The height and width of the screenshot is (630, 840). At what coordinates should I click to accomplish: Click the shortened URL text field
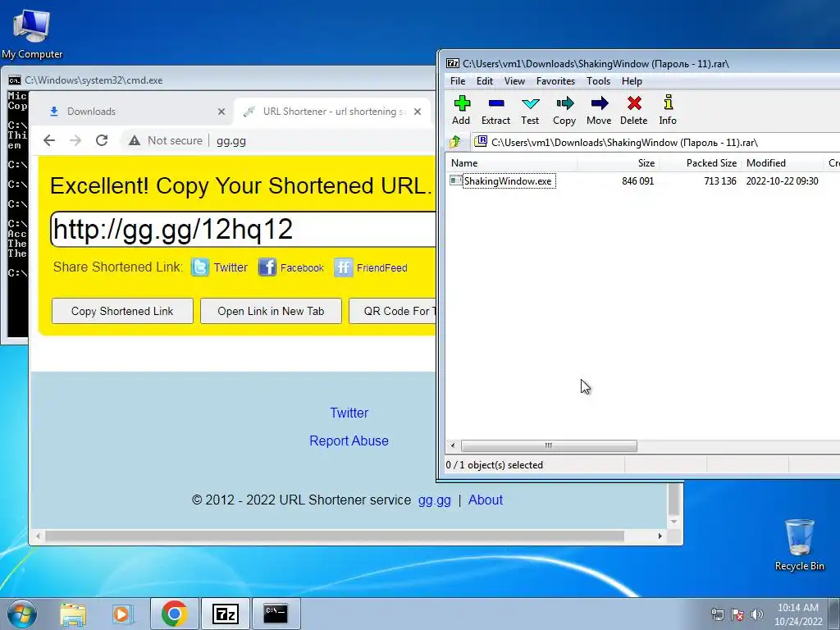tap(244, 230)
